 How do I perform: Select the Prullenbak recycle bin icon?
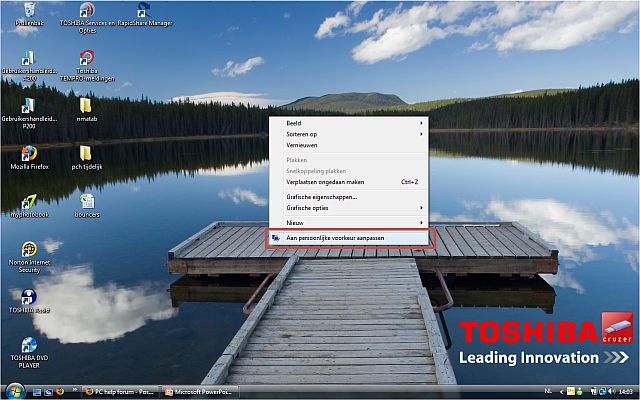click(x=29, y=14)
